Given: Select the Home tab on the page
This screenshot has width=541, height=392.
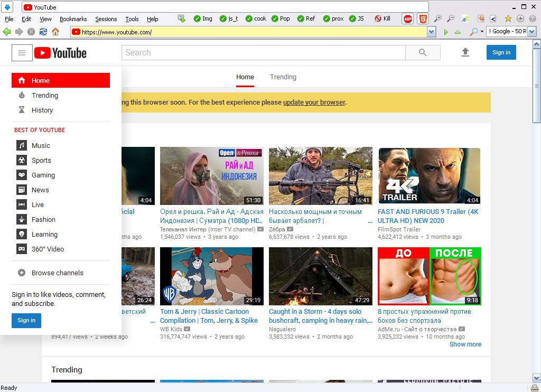Looking at the screenshot, I should coord(245,77).
